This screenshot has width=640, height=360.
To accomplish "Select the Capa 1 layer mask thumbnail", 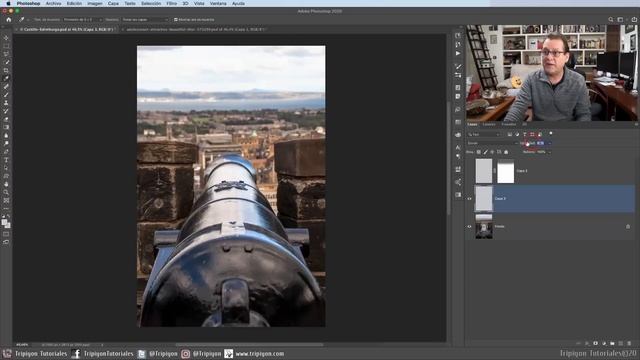I will pyautogui.click(x=506, y=171).
